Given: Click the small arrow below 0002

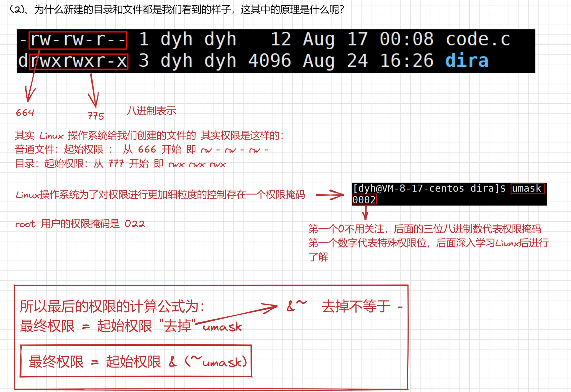Looking at the screenshot, I should click(x=365, y=213).
